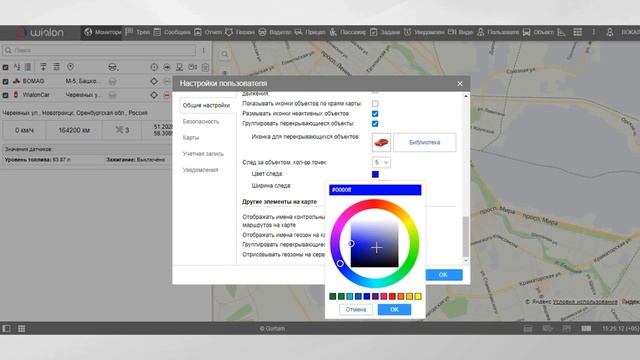Open the dots menu beside the search field
This screenshot has height=360, width=640.
click(203, 50)
